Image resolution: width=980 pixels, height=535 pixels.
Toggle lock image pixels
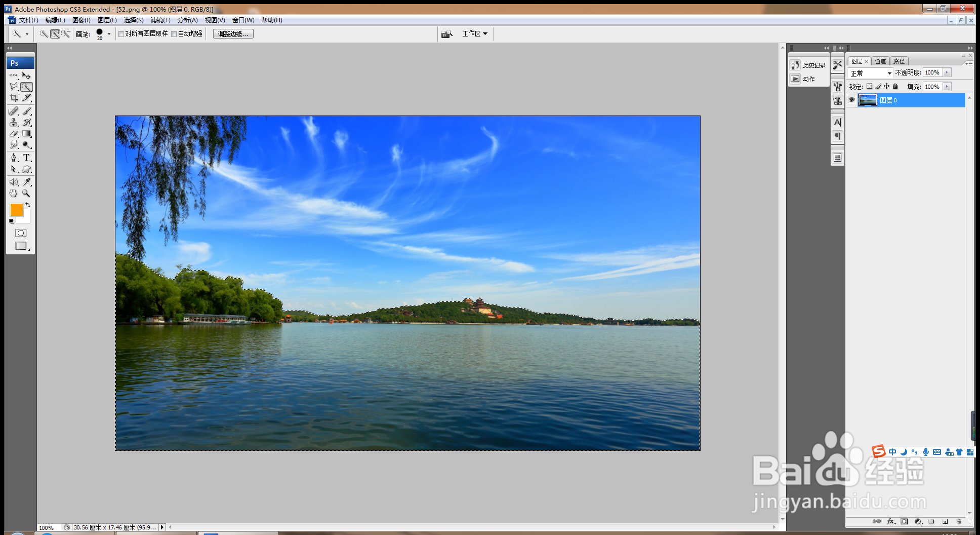click(x=878, y=86)
